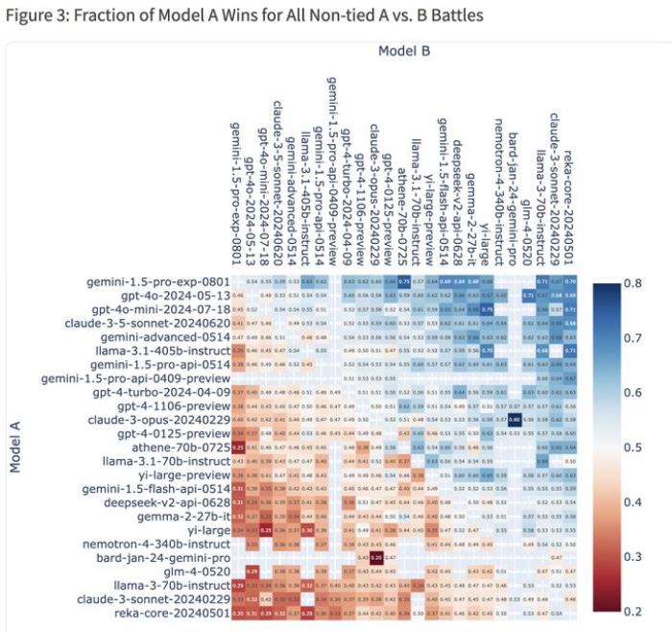672x632 pixels.
Task: Click the yi-large row label
Action: pyautogui.click(x=208, y=530)
